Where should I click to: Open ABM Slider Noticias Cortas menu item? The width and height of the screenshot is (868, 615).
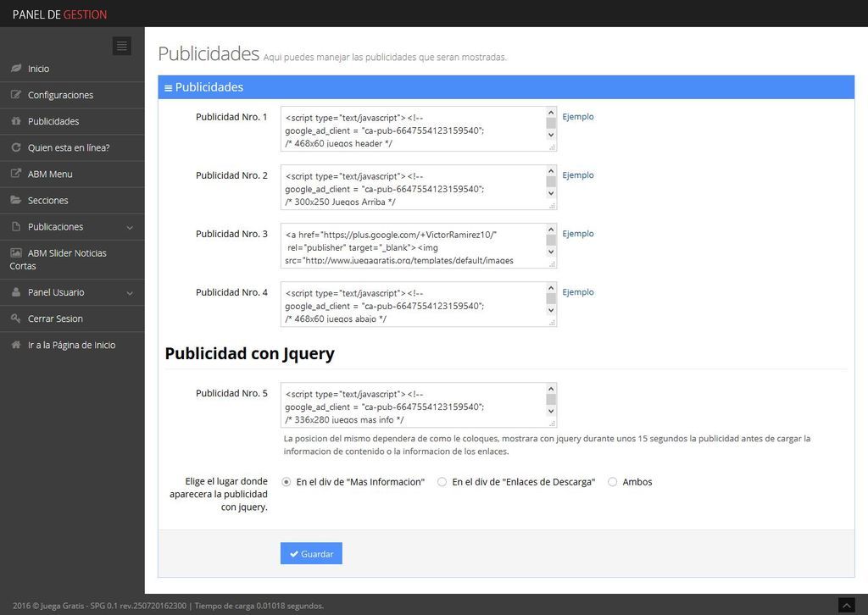click(72, 259)
